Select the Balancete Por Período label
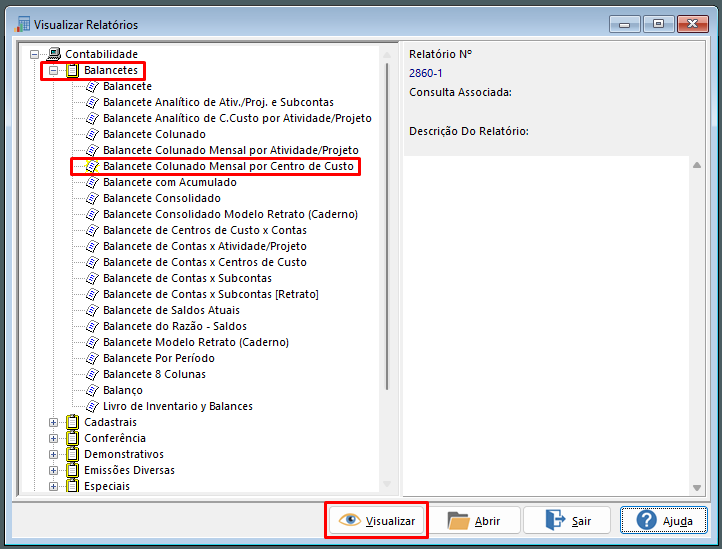Viewport: 722px width, 549px height. point(159,358)
